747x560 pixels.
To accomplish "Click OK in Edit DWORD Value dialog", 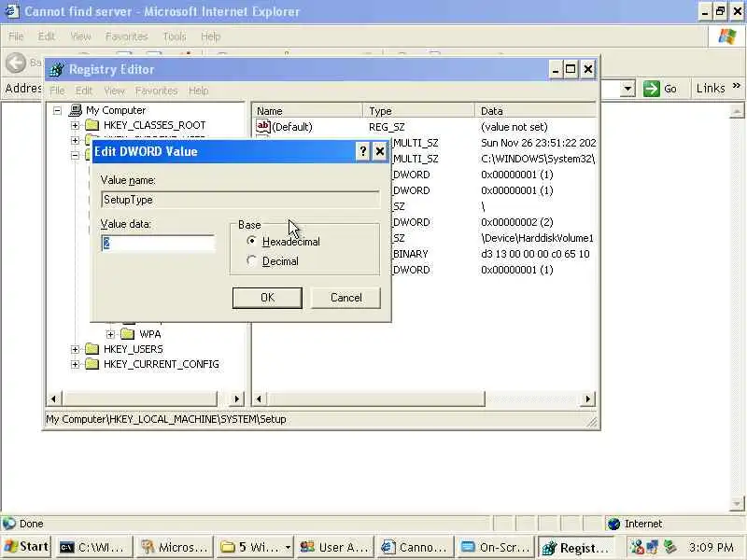I will pyautogui.click(x=267, y=298).
